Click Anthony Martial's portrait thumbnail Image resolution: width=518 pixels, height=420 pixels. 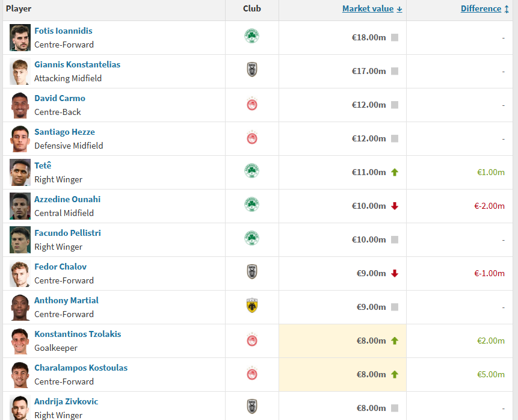click(x=20, y=307)
